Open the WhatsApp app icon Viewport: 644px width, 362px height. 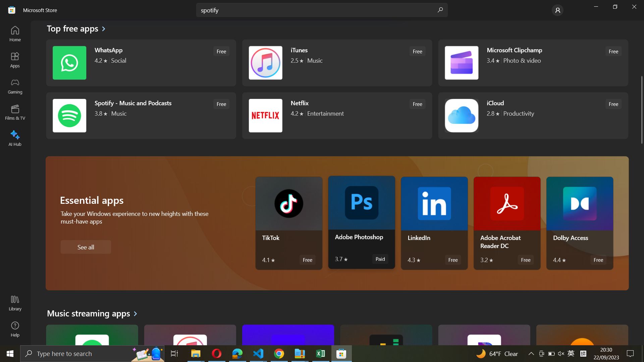tap(69, 63)
